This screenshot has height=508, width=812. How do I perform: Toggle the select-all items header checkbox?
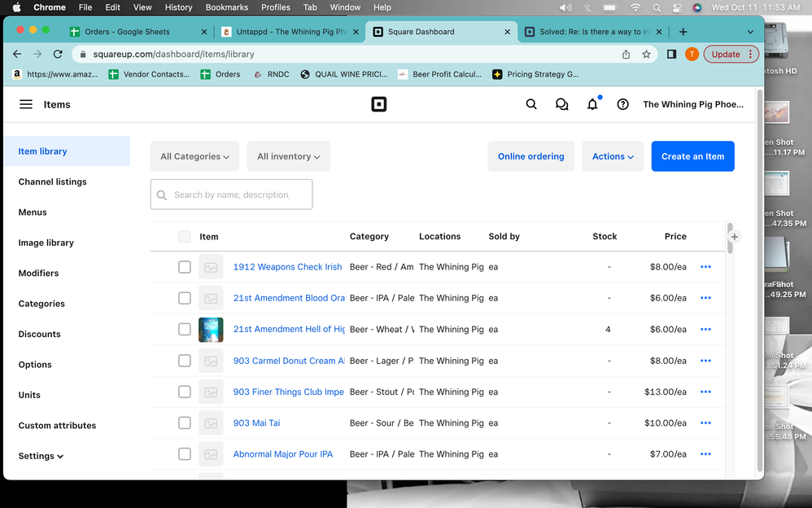point(185,237)
